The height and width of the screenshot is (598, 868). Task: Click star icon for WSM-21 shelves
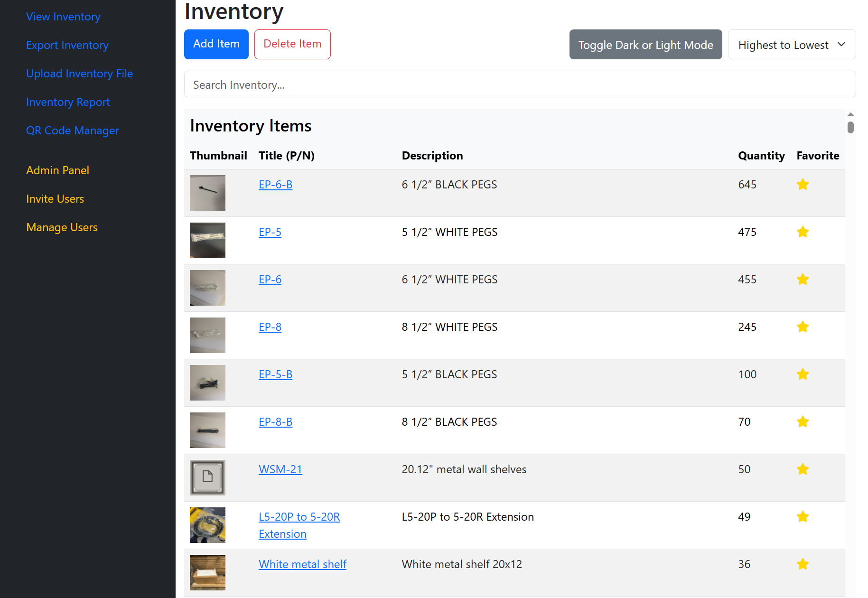803,469
